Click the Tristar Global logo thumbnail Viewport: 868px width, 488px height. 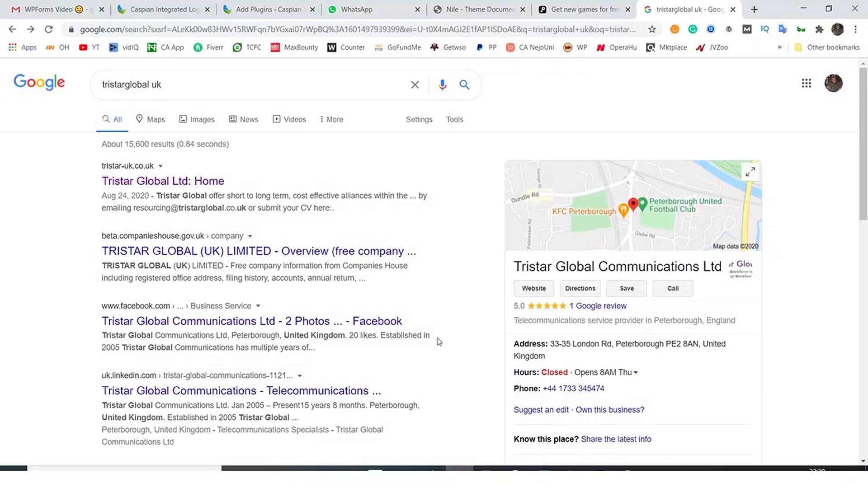(741, 269)
